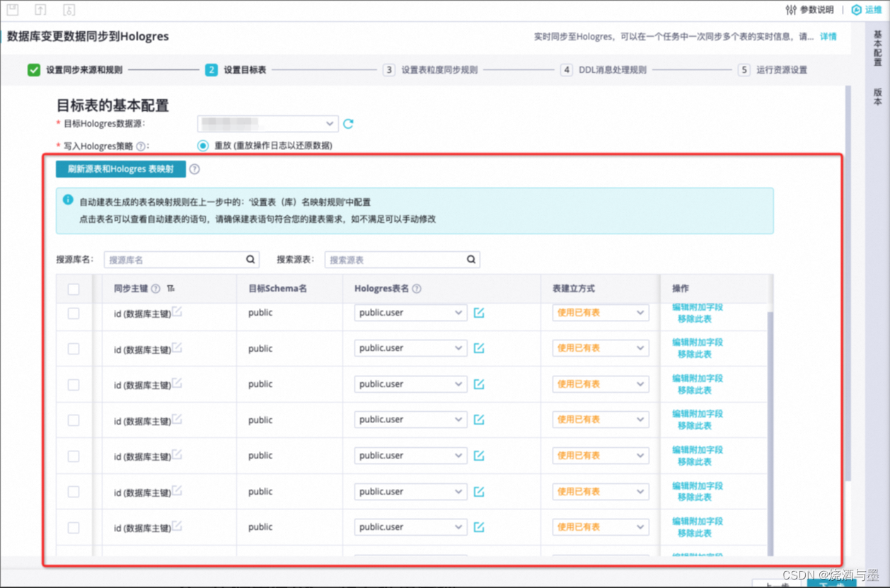Open the public.user dropdown in the topmost row
The image size is (890, 588).
(411, 313)
